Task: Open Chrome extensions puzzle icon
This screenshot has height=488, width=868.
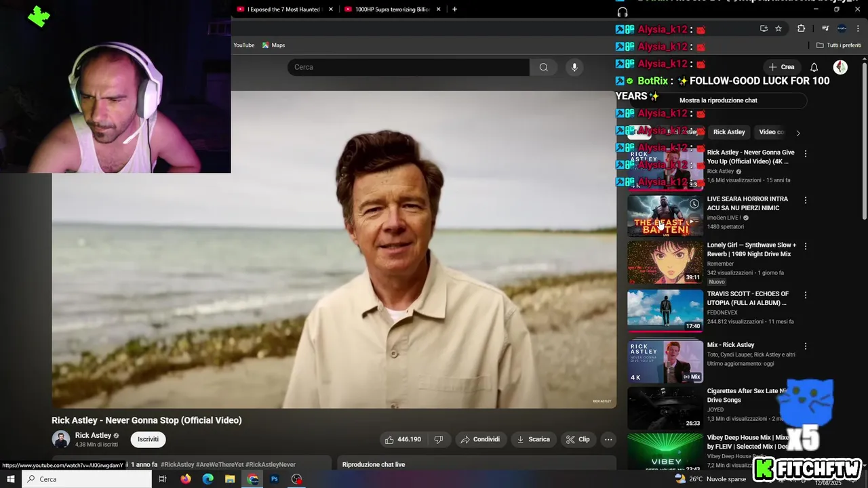Action: point(802,28)
